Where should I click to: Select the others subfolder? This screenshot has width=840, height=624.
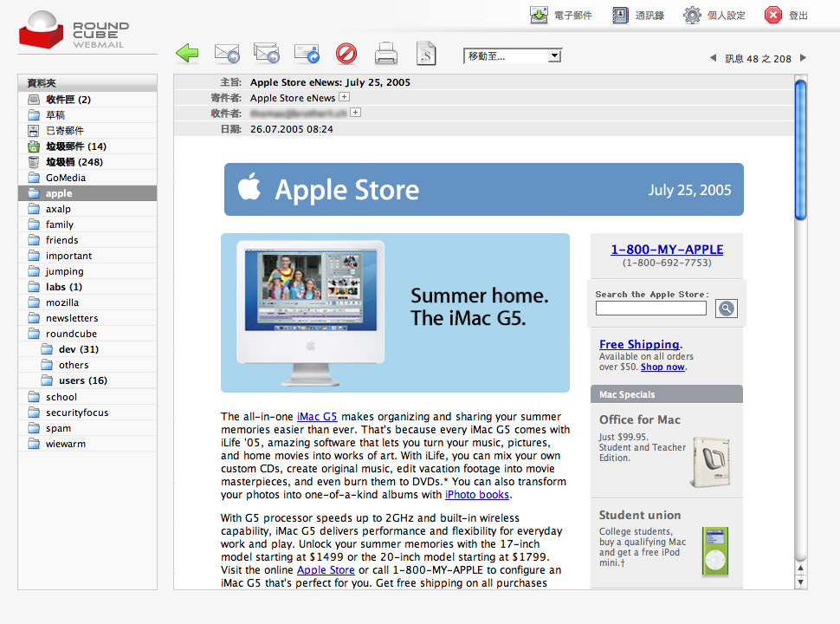87,365
